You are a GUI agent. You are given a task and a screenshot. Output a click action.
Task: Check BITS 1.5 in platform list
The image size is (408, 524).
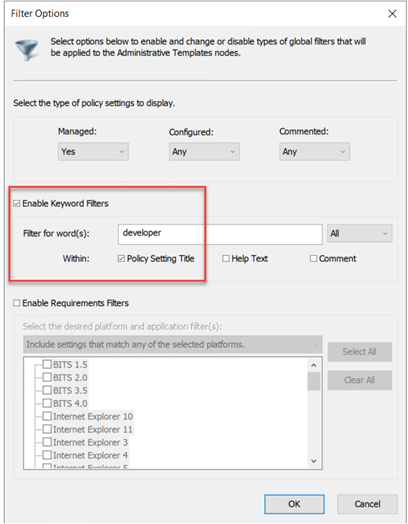(47, 364)
